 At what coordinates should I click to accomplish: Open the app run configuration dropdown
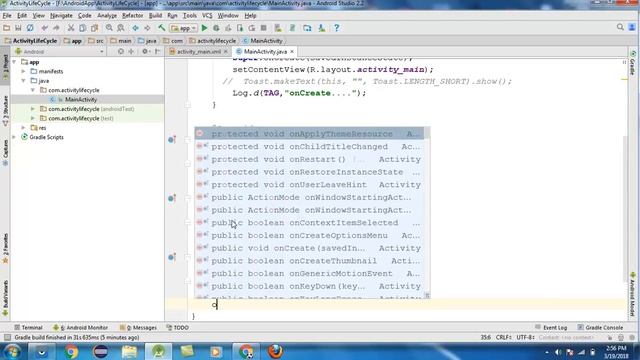(x=184, y=28)
